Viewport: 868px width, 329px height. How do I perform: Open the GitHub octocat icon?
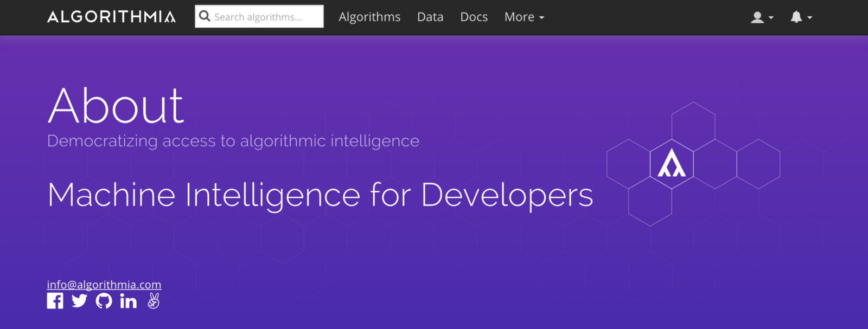click(104, 301)
